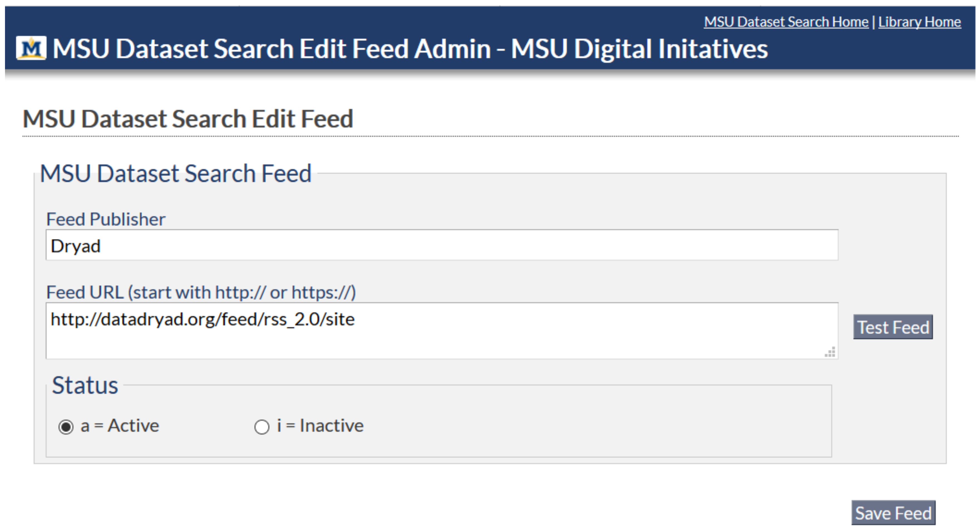The image size is (980, 531).
Task: Click the MSU logo icon
Action: (31, 48)
